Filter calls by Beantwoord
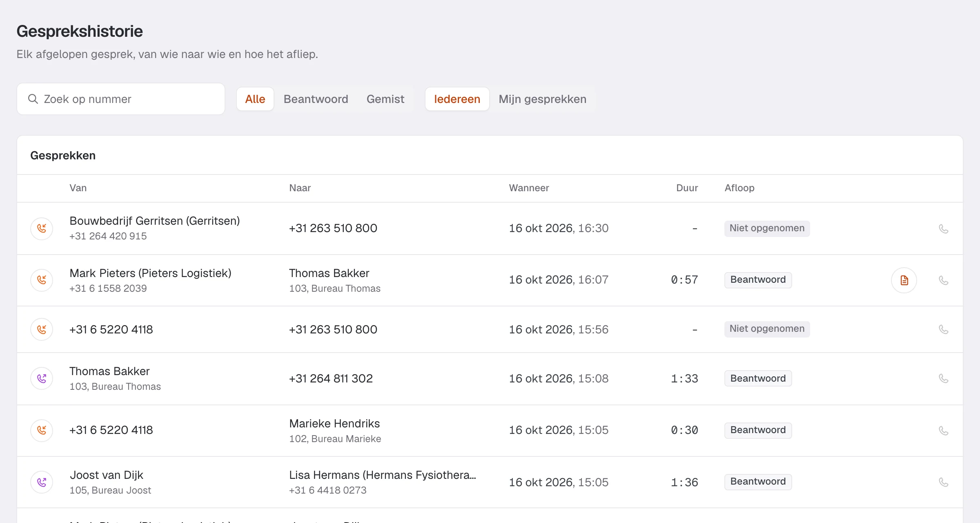 316,99
